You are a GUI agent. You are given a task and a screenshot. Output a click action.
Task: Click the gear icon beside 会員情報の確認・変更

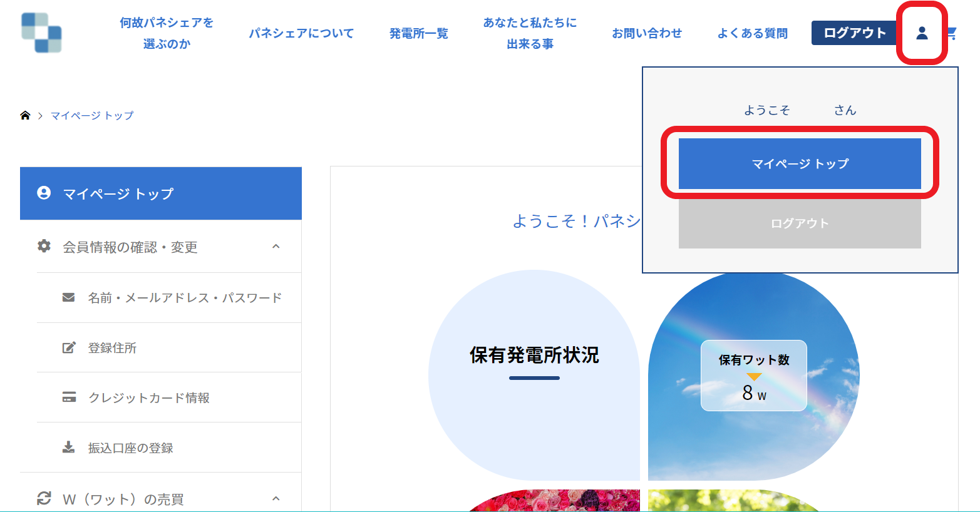click(44, 247)
